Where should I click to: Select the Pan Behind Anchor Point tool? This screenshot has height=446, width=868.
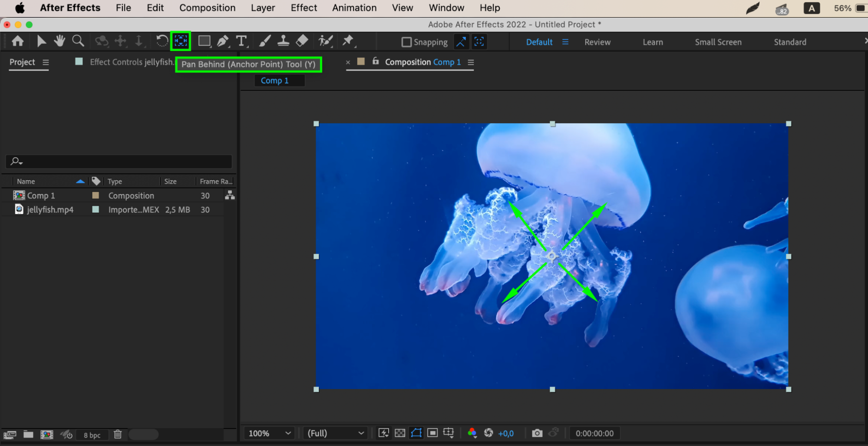click(181, 41)
